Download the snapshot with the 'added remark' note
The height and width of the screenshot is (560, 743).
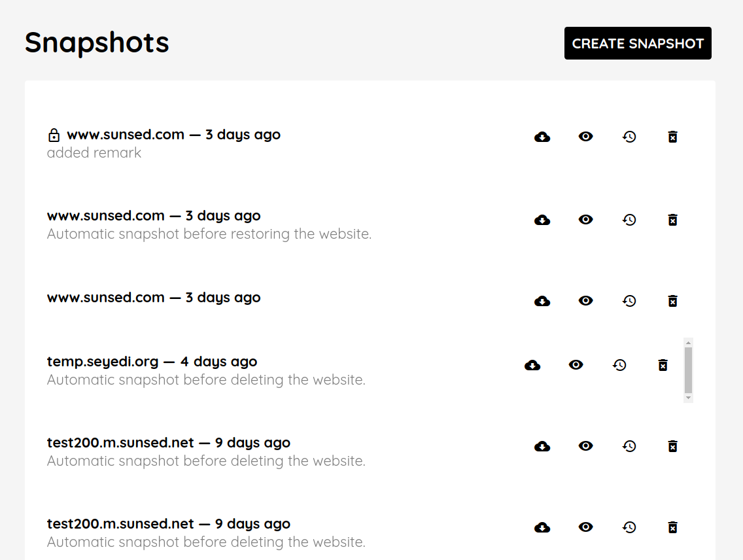(542, 137)
